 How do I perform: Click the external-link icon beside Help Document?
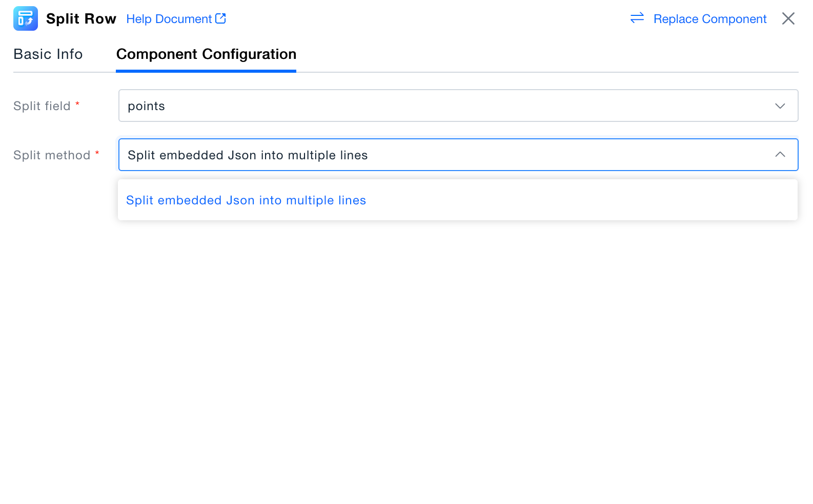(x=221, y=18)
